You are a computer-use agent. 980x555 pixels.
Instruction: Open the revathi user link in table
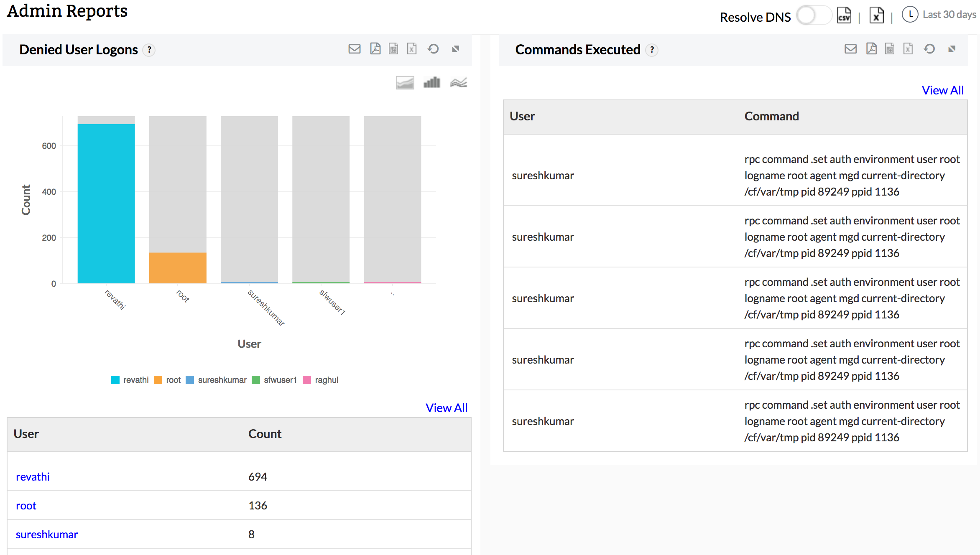click(33, 477)
